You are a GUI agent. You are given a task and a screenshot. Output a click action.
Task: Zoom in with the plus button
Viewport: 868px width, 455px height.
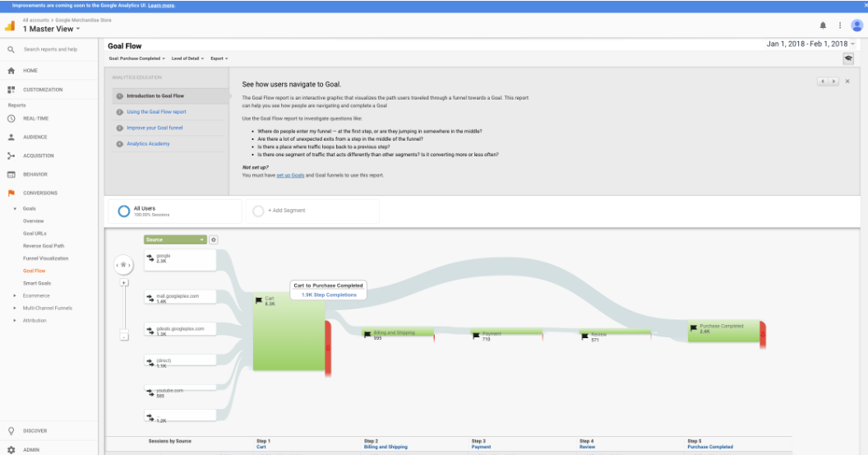[124, 283]
